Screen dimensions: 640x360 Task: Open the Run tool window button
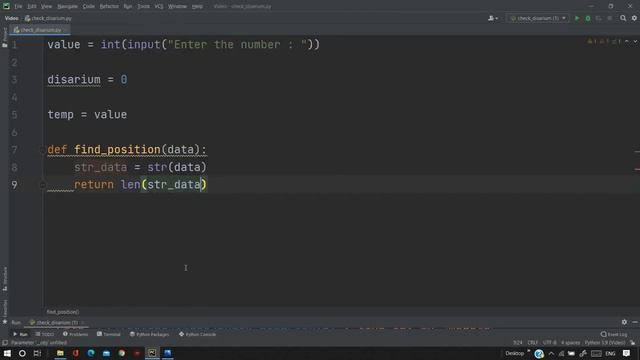(x=20, y=334)
